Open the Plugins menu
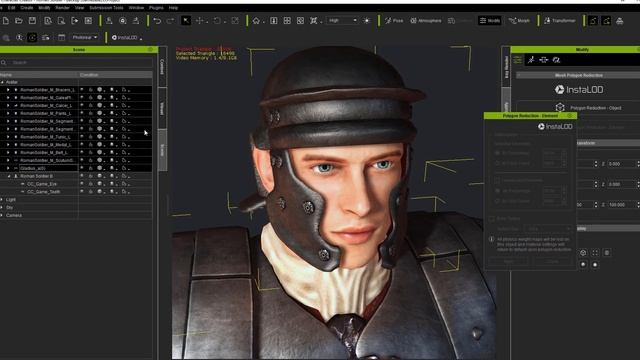The height and width of the screenshot is (360, 640). tap(156, 7)
